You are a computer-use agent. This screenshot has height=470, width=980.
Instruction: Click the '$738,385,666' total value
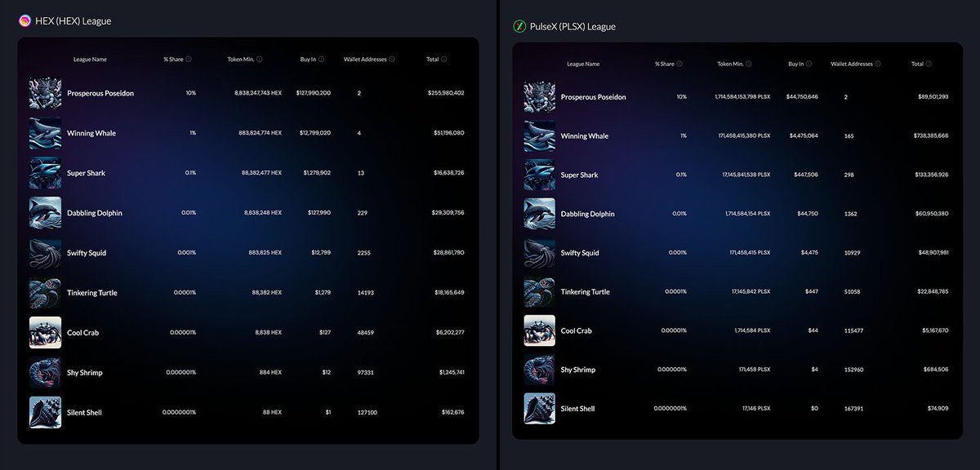point(931,136)
